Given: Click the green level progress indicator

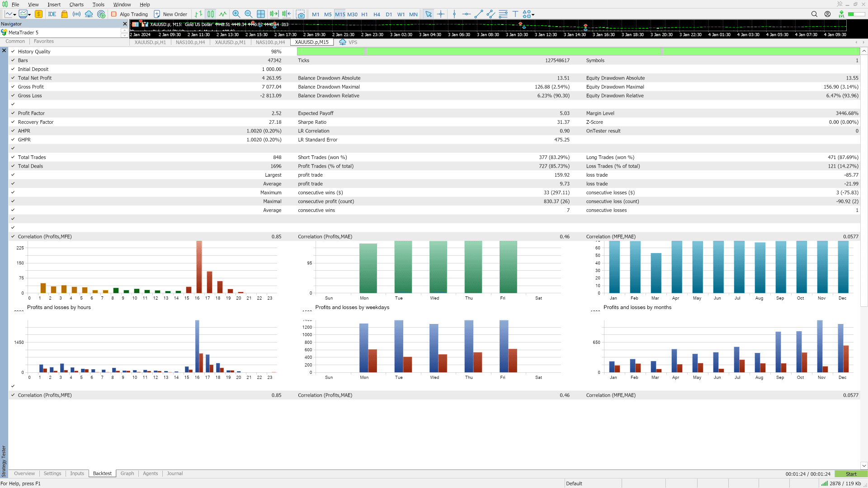Looking at the screenshot, I should tap(856, 14).
